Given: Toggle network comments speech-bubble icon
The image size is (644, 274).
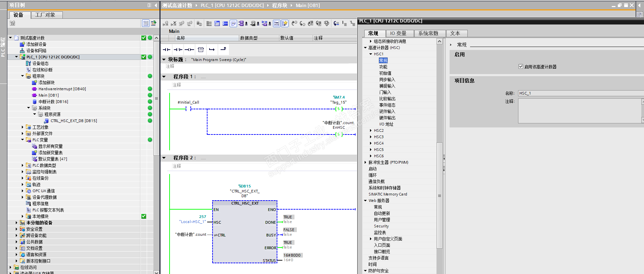Looking at the screenshot, I should pyautogui.click(x=233, y=23).
